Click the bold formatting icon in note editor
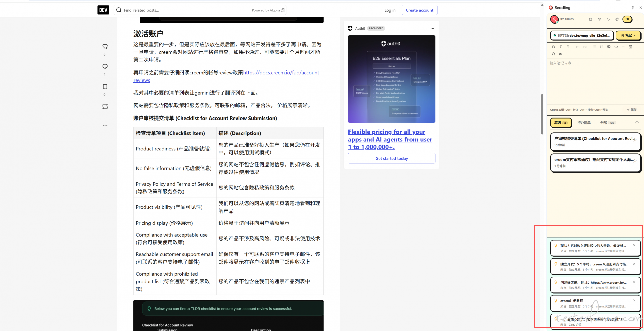This screenshot has height=331, width=644. [553, 47]
